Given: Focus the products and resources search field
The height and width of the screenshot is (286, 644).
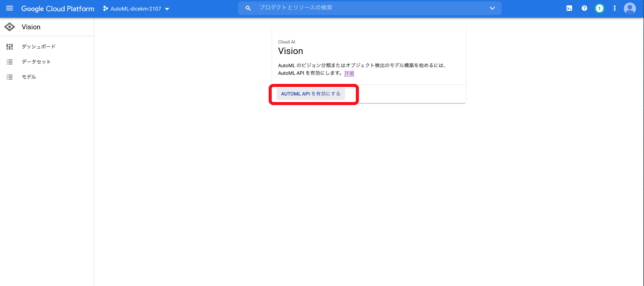Looking at the screenshot, I should [370, 8].
